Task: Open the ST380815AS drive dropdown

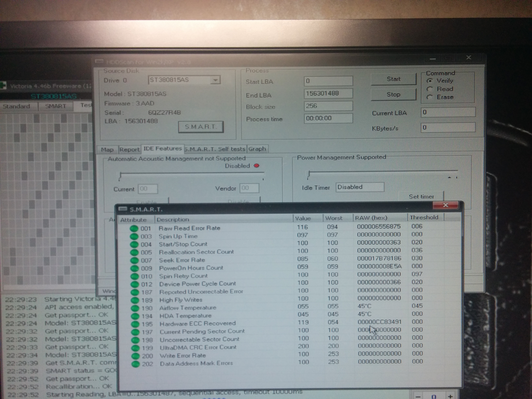Action: click(215, 80)
